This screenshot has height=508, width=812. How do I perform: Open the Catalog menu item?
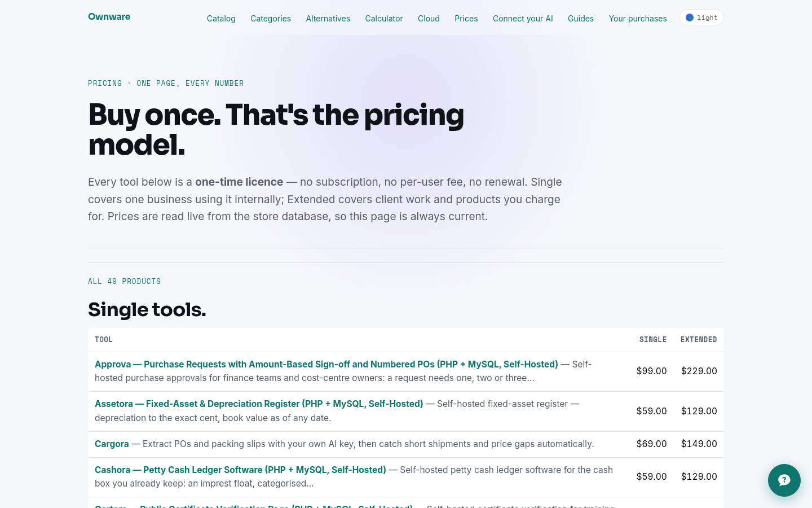pyautogui.click(x=221, y=19)
